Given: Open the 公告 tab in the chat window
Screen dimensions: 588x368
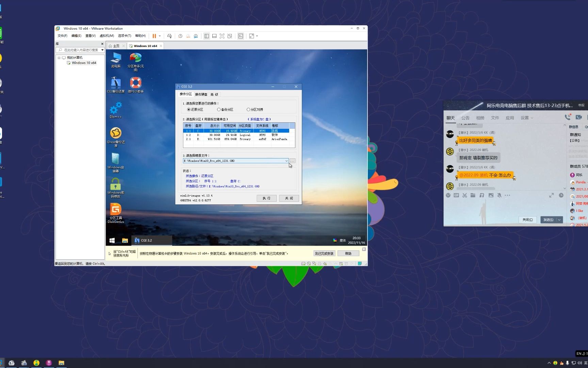Looking at the screenshot, I should pyautogui.click(x=465, y=118).
